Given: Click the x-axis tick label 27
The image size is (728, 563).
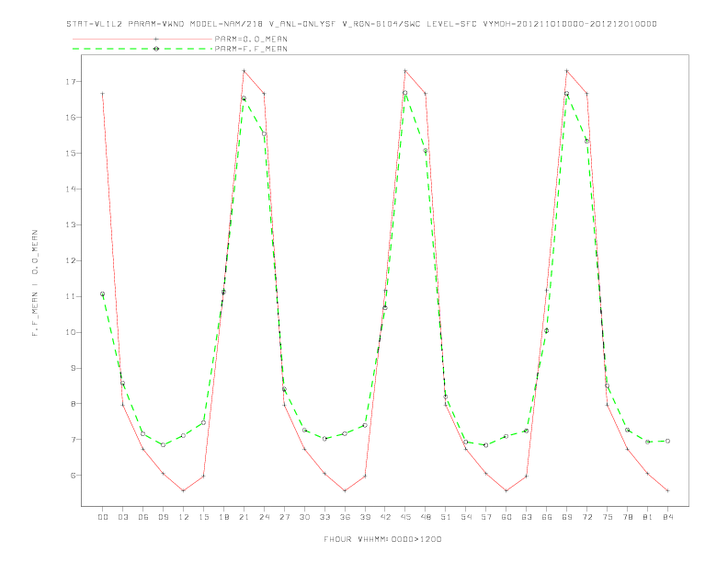Looking at the screenshot, I should click(285, 517).
